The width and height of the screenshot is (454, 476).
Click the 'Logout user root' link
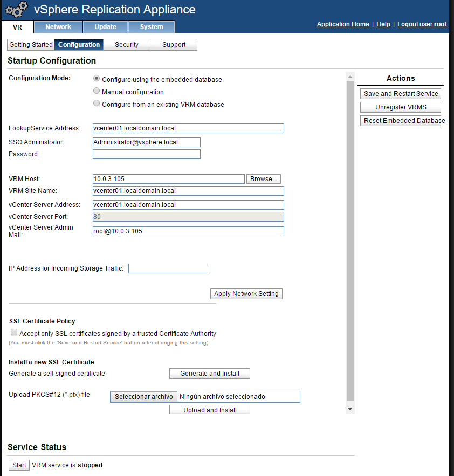422,24
